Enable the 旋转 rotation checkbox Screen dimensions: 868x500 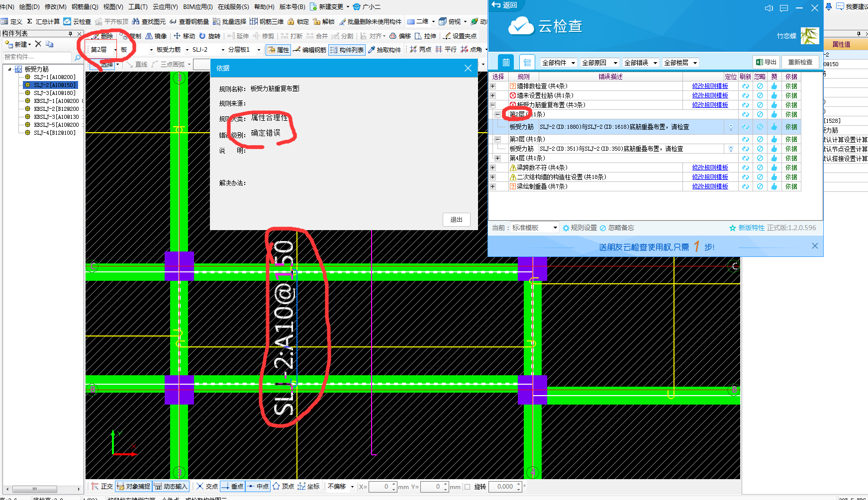(x=468, y=487)
